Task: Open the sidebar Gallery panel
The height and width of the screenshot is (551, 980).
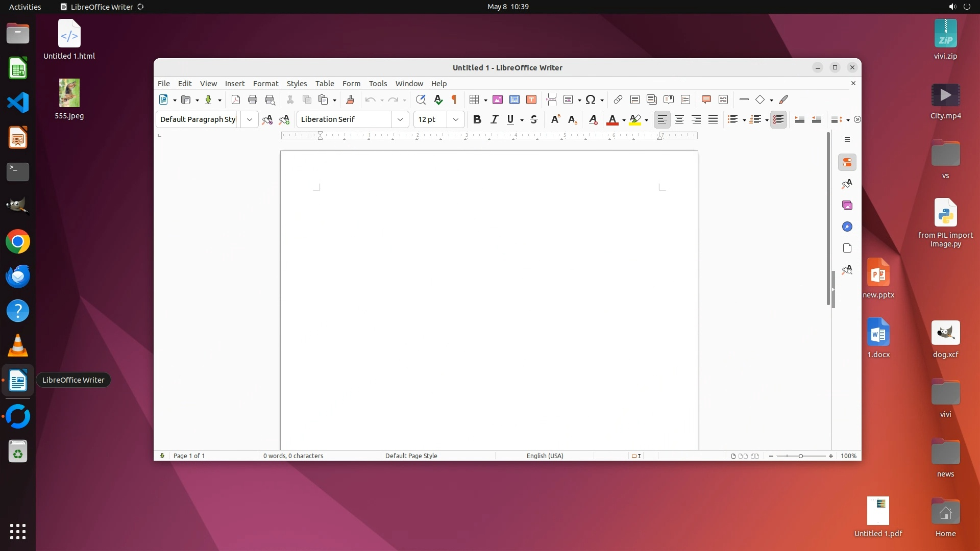Action: [847, 205]
